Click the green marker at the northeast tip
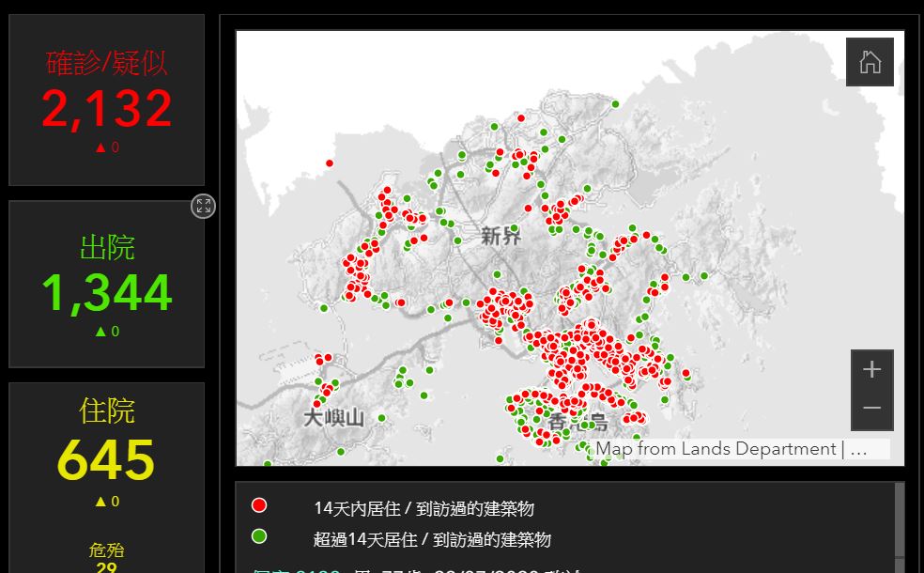This screenshot has width=924, height=573. [x=615, y=103]
